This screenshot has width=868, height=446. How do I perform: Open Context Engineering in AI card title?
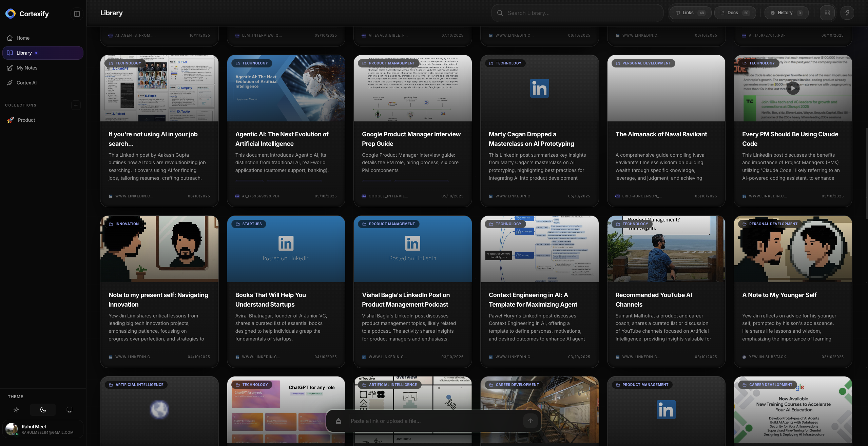tap(533, 300)
